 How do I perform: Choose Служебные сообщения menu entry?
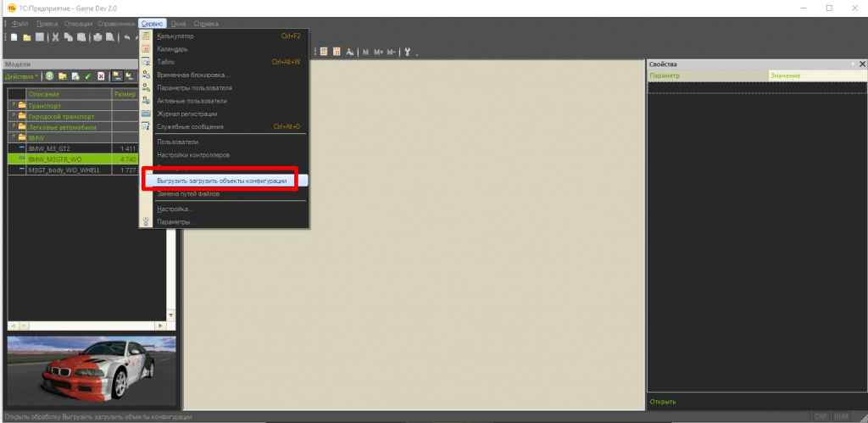pyautogui.click(x=224, y=127)
